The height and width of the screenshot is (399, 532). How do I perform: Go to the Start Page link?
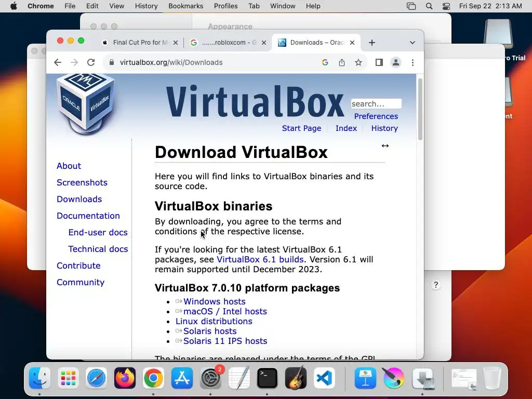point(301,128)
